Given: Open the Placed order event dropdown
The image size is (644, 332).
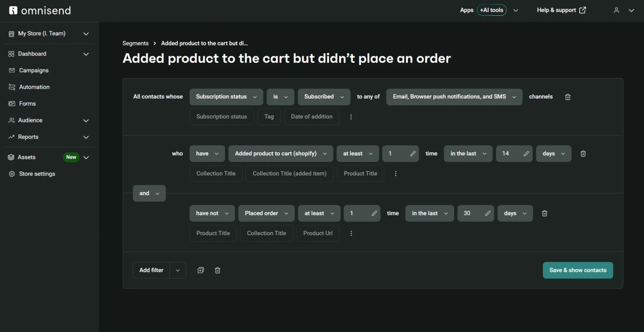Looking at the screenshot, I should pos(266,213).
